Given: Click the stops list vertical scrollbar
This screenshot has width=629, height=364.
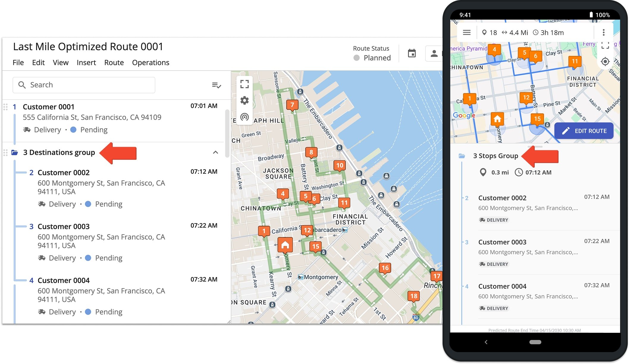Looking at the screenshot, I should coord(227,134).
